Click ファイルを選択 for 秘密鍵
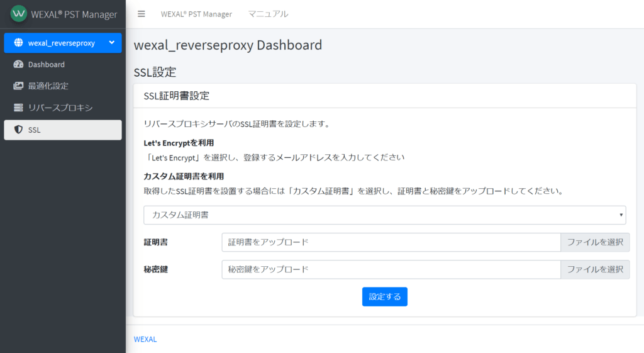 point(595,269)
